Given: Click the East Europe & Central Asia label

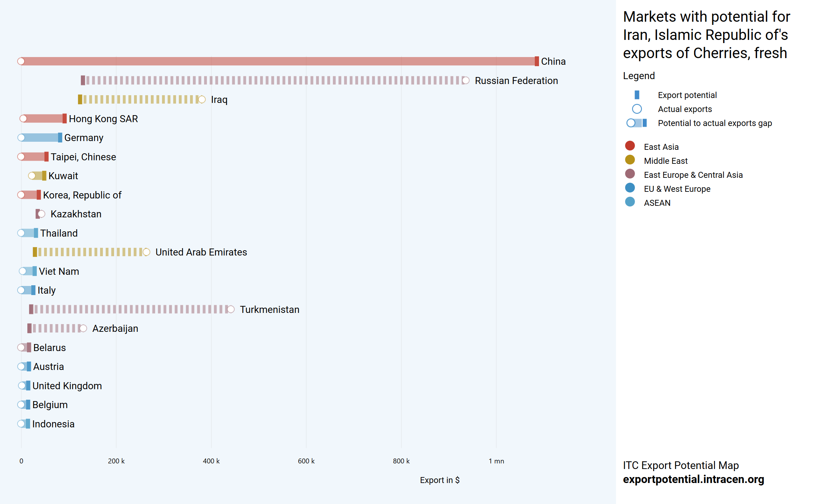Looking at the screenshot, I should [x=693, y=175].
